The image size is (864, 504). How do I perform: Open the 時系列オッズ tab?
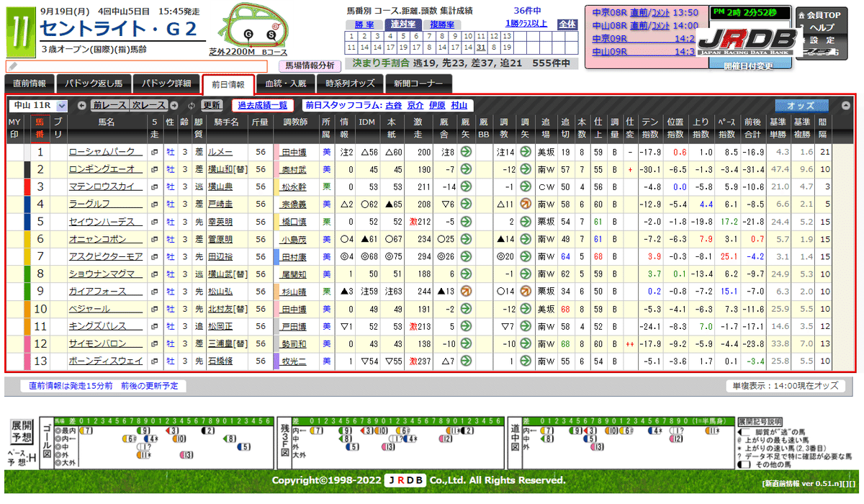(349, 83)
